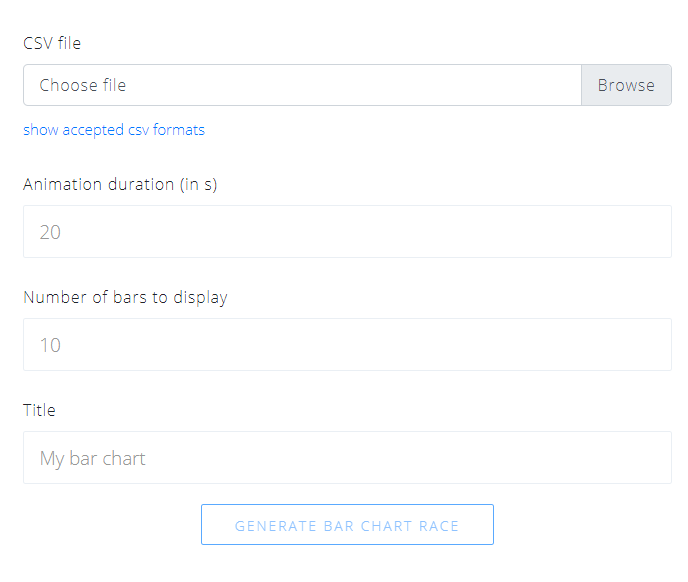The image size is (688, 582).
Task: Start chart generation with the outlined blue button
Action: point(347,525)
